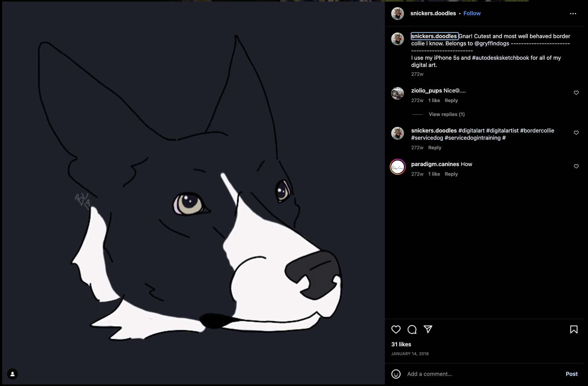Click the 272w timestamp on ziolio_pups comment
Viewport: 588px width, 386px height.
[417, 100]
